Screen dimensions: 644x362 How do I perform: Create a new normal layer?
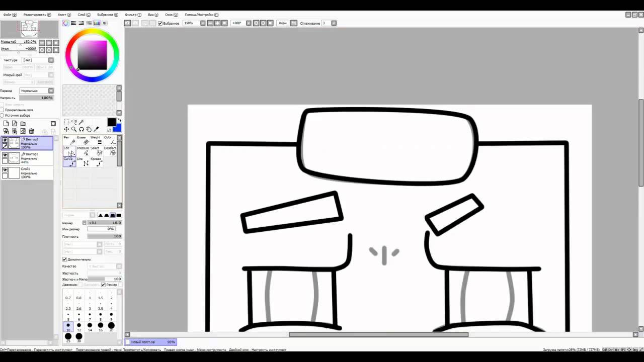click(6, 124)
